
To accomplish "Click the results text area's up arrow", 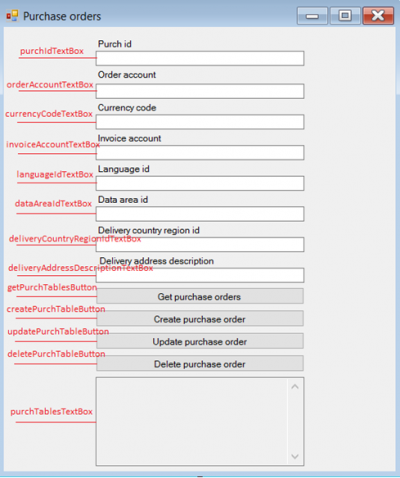I will [295, 387].
